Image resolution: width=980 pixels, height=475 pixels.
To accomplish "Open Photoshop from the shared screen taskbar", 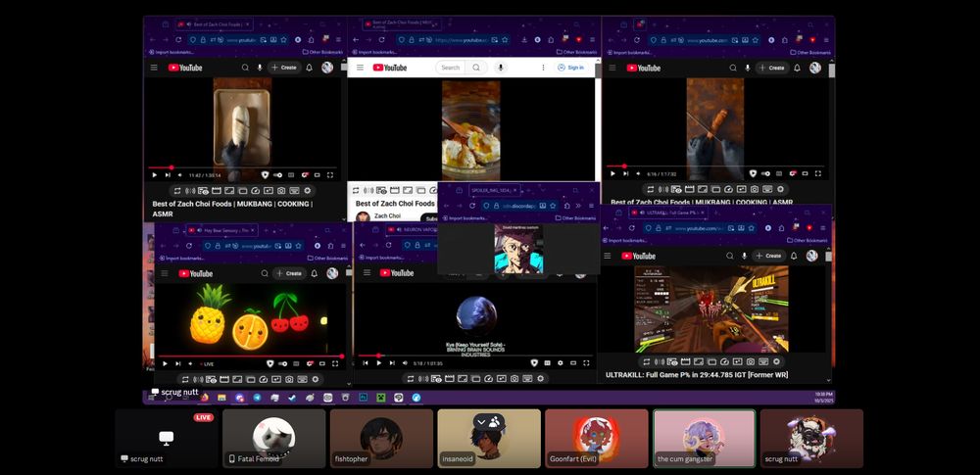I will coord(363,398).
